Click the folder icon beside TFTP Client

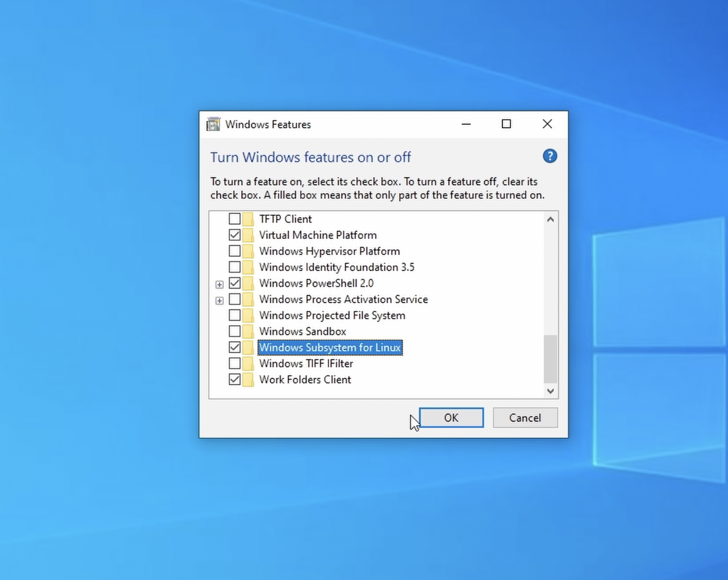[x=248, y=219]
